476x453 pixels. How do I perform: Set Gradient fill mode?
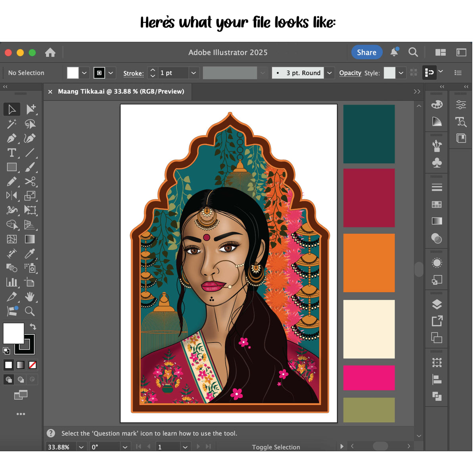(21, 365)
